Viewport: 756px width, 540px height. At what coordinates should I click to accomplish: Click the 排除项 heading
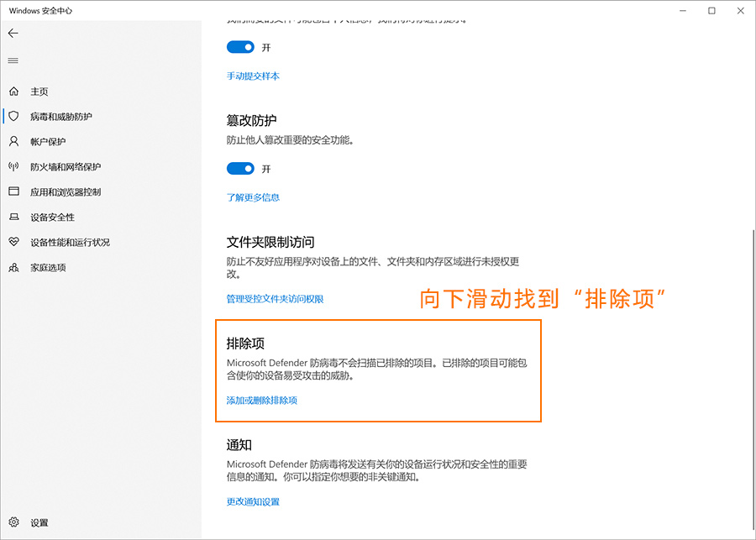coord(245,343)
